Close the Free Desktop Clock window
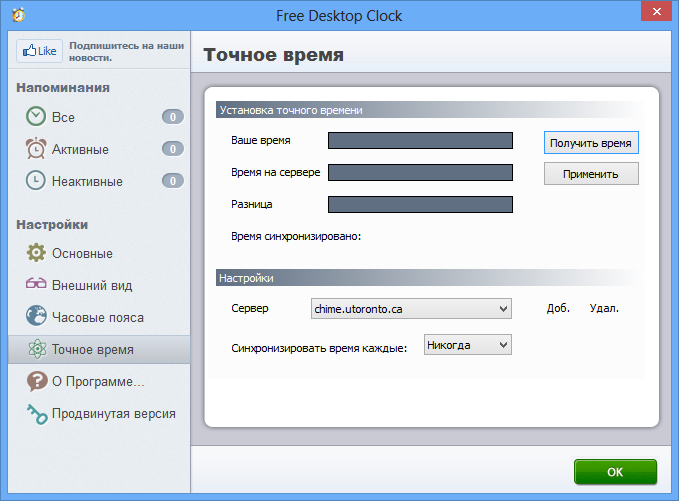 tap(656, 11)
